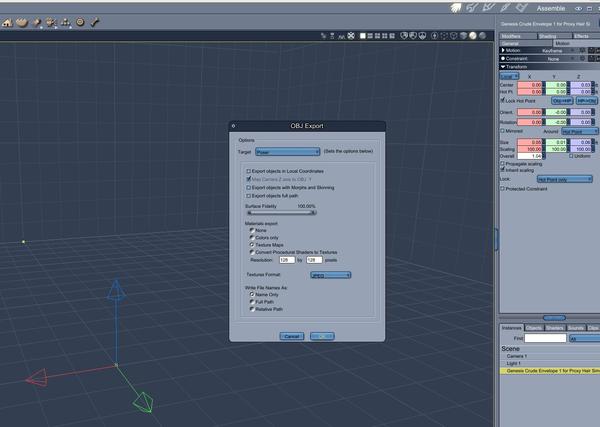Adjust the Surface Fidelity slider
This screenshot has height=427, width=600.
(281, 213)
